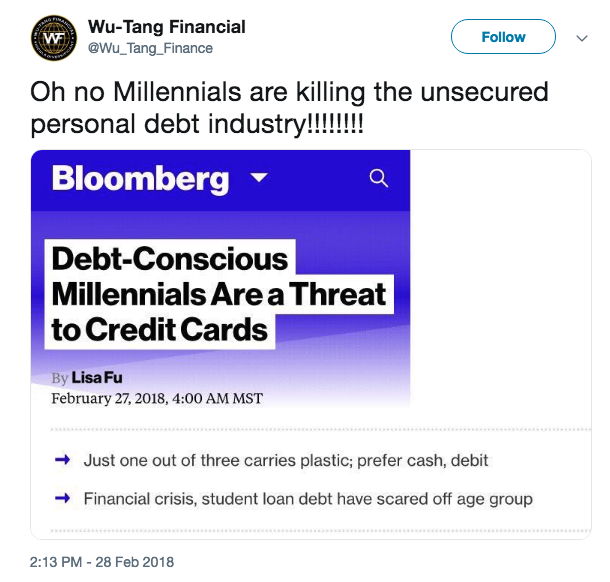This screenshot has height=582, width=610.
Task: Follow the Wu-Tang Financial account
Action: [x=503, y=37]
